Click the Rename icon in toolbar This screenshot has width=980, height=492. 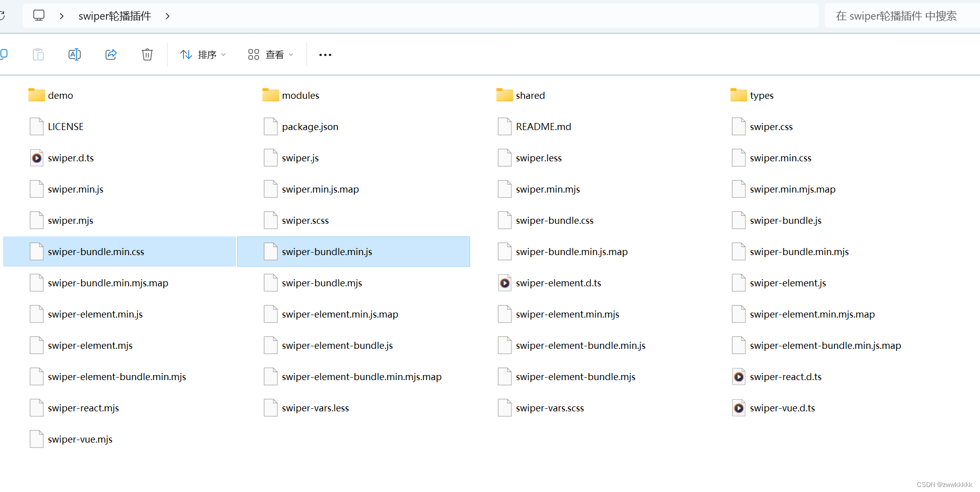coord(75,54)
